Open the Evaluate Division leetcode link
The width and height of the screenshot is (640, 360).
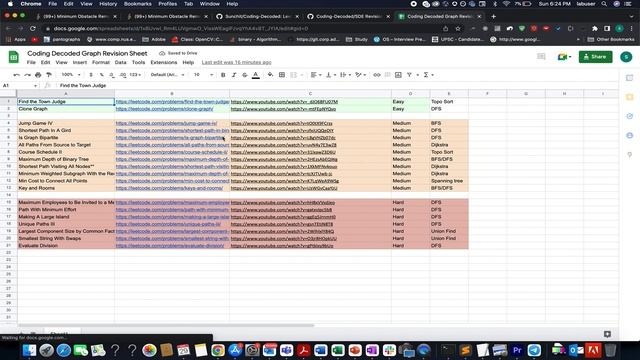[170, 246]
